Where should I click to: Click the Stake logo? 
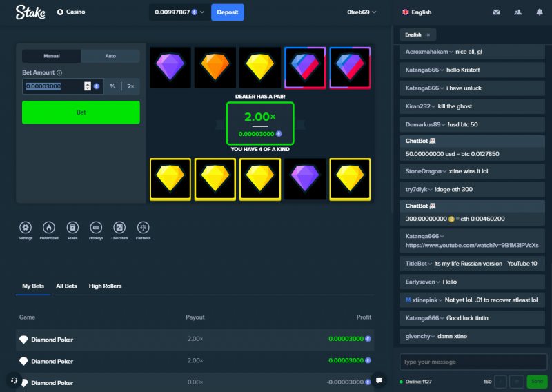[30, 12]
